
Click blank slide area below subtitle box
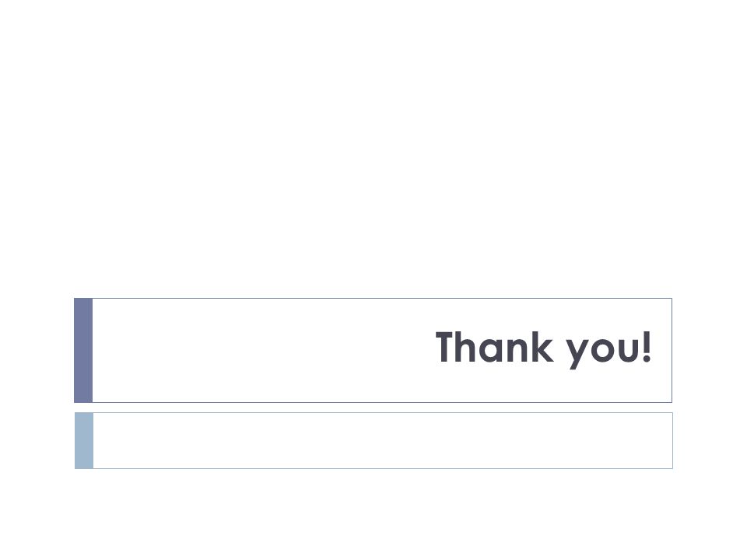[x=373, y=514]
